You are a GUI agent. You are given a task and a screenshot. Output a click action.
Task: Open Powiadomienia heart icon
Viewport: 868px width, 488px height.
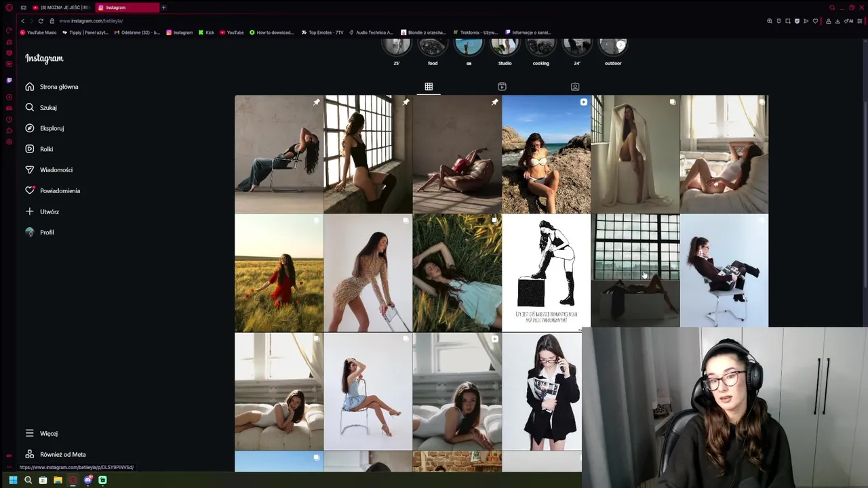pyautogui.click(x=30, y=190)
